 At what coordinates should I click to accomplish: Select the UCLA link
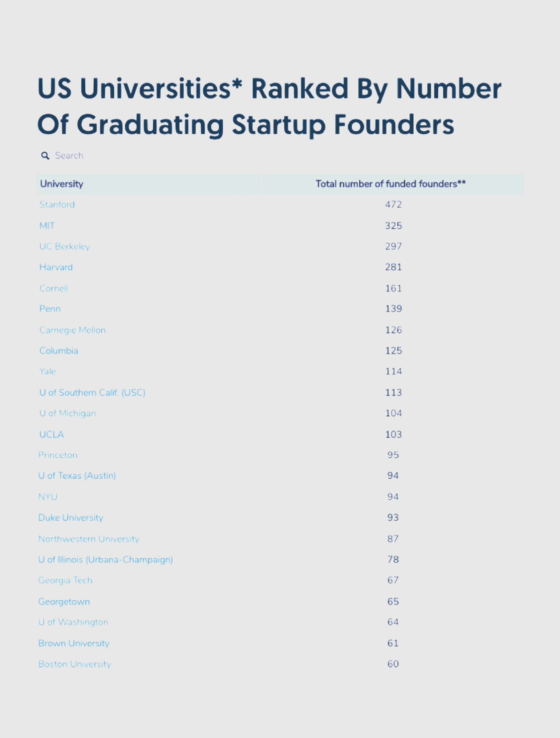tap(52, 434)
